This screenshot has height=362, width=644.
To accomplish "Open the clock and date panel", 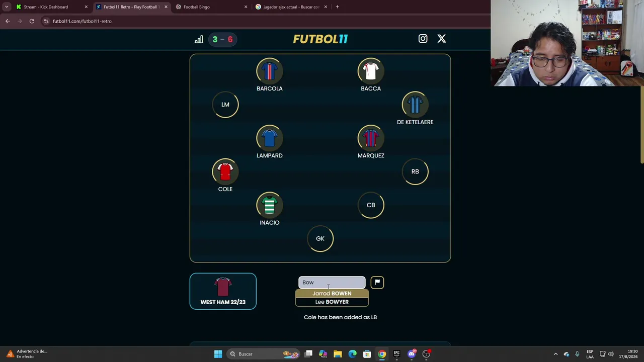I will 628,354.
